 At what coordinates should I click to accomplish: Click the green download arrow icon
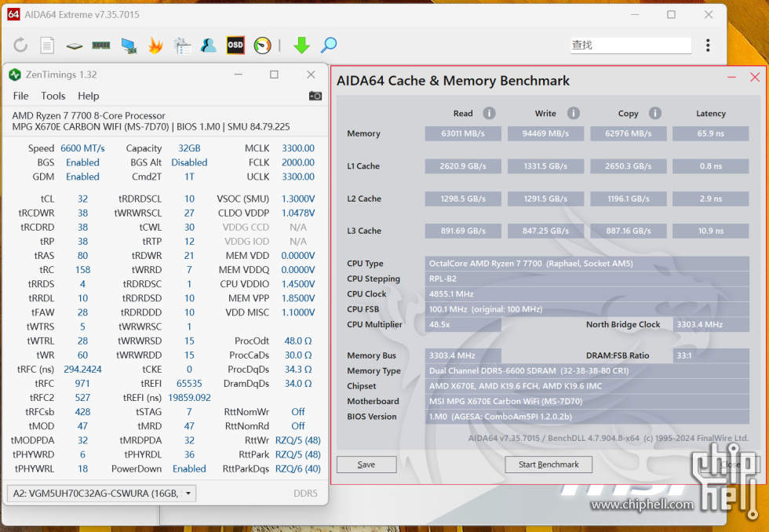[x=301, y=45]
